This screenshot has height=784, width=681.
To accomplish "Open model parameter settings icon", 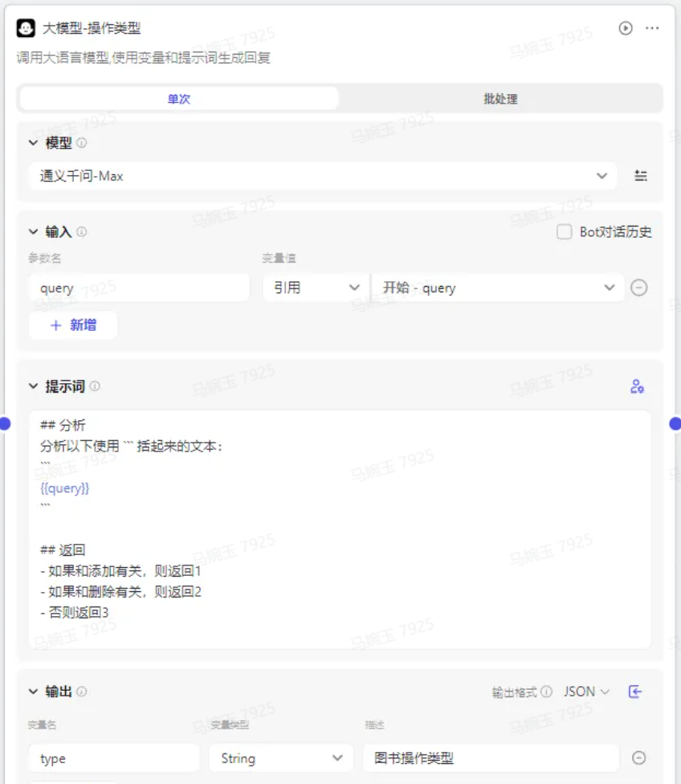I will (641, 175).
